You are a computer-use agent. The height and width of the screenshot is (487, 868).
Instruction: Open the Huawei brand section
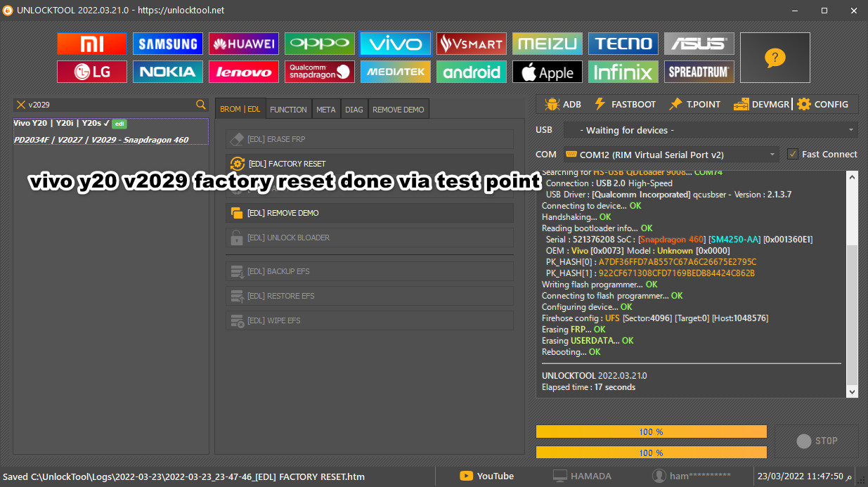(x=244, y=44)
